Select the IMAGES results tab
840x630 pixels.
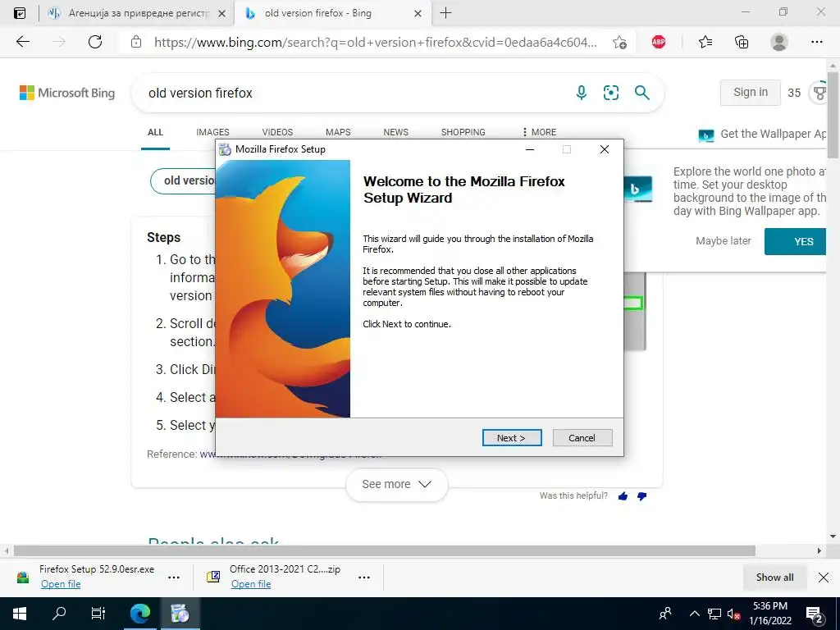coord(212,132)
